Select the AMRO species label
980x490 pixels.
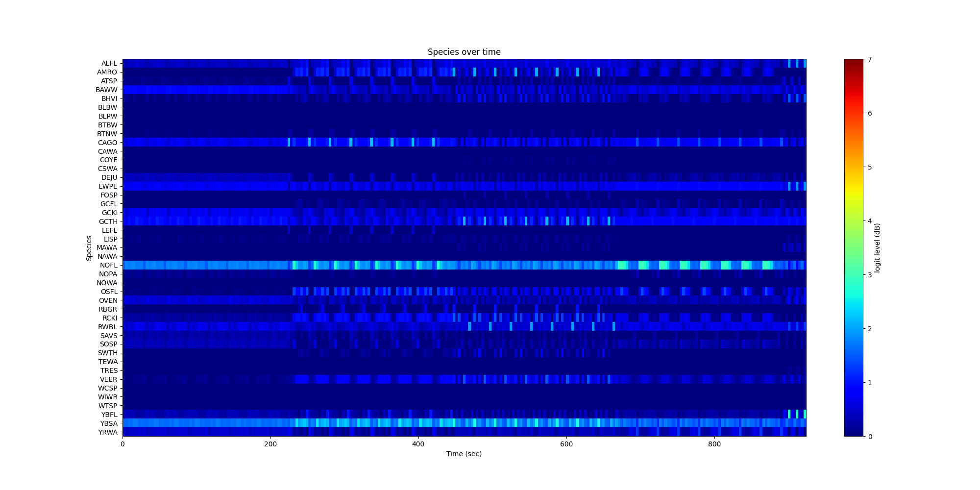107,73
